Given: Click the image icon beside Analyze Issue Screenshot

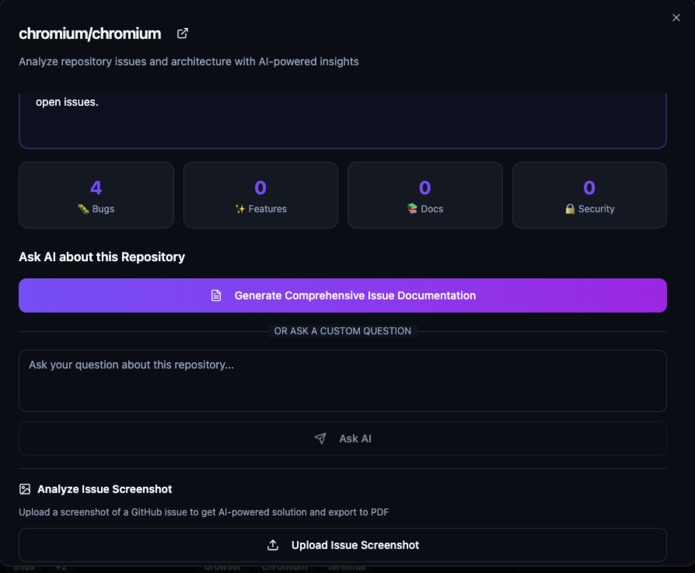Looking at the screenshot, I should (x=25, y=489).
